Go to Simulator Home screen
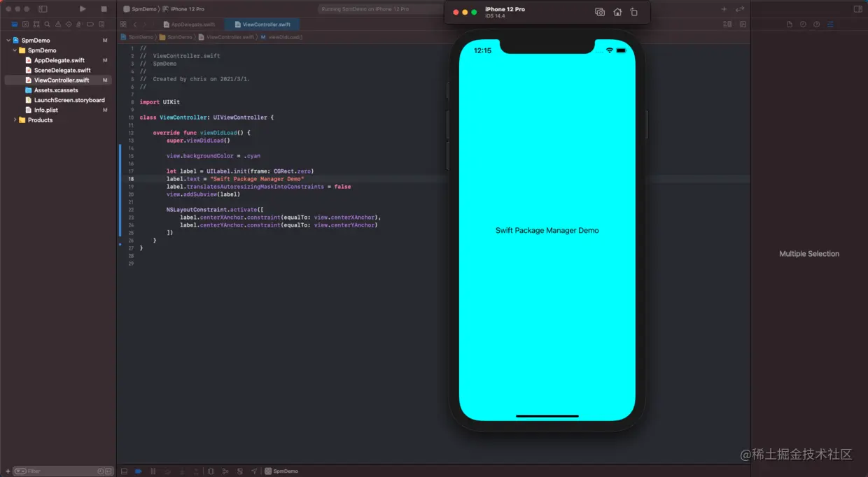Image resolution: width=868 pixels, height=477 pixels. coord(617,12)
